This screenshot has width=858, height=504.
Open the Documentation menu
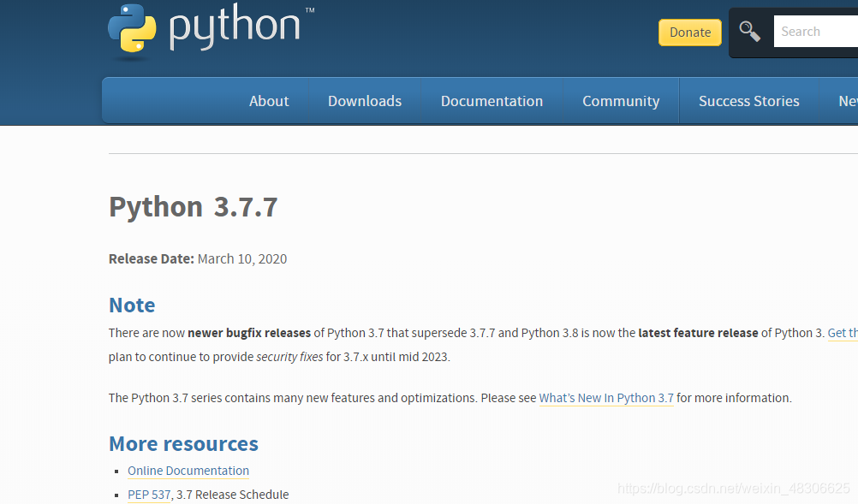[x=492, y=101]
